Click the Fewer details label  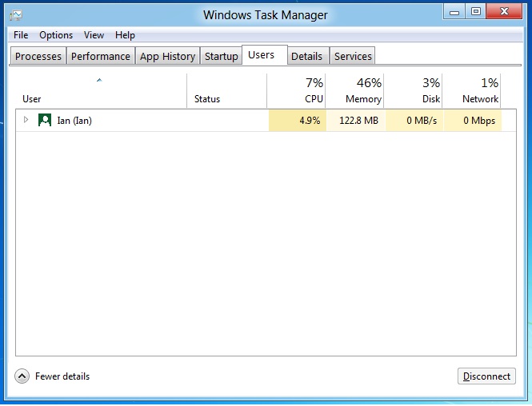62,376
